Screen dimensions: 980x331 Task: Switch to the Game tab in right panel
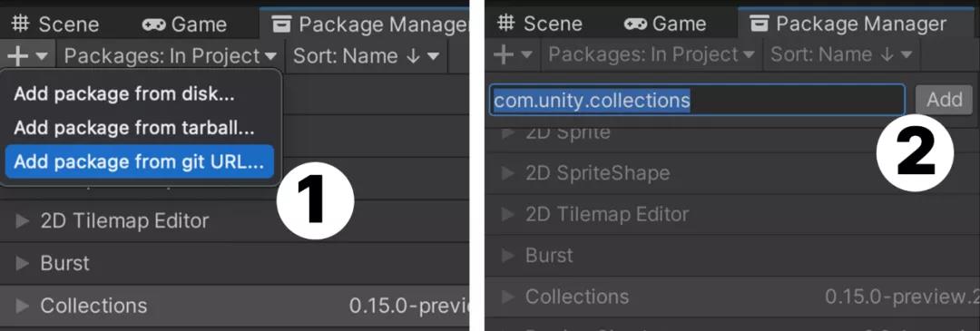tap(668, 24)
